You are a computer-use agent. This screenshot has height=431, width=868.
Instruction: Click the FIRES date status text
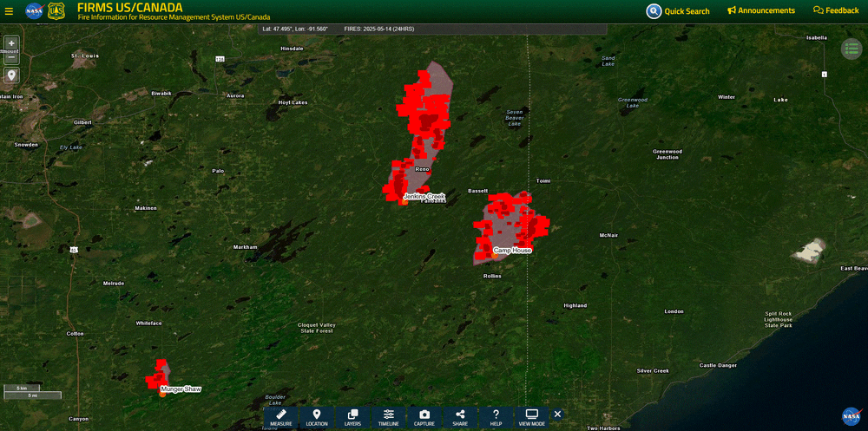coord(379,29)
